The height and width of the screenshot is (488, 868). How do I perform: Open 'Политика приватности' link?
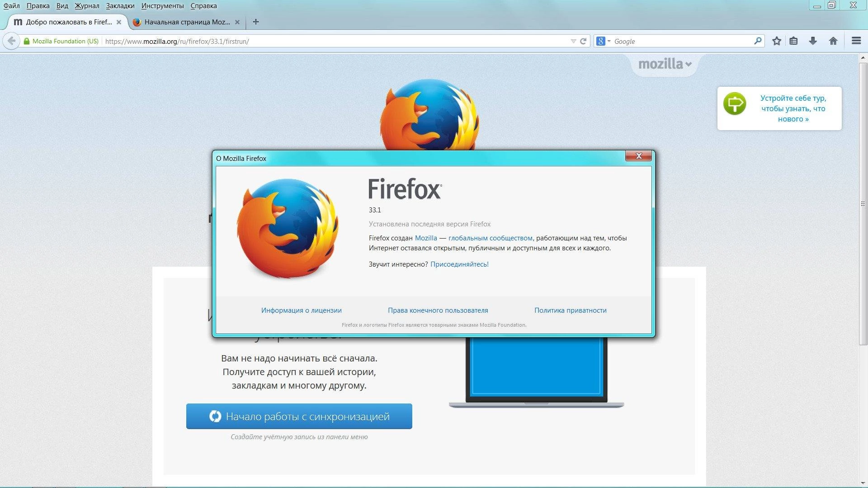click(571, 310)
